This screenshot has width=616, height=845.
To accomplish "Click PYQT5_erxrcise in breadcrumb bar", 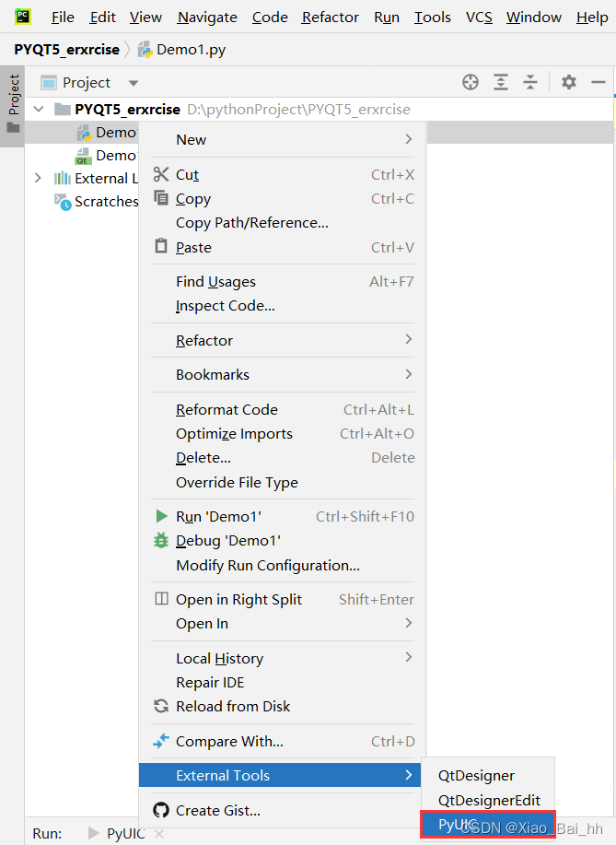I will tap(67, 50).
